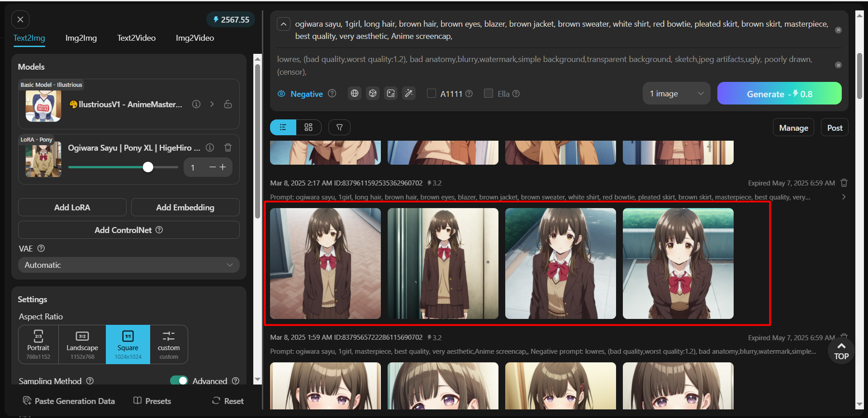The width and height of the screenshot is (868, 418).
Task: Open third result, girl by water
Action: click(560, 263)
